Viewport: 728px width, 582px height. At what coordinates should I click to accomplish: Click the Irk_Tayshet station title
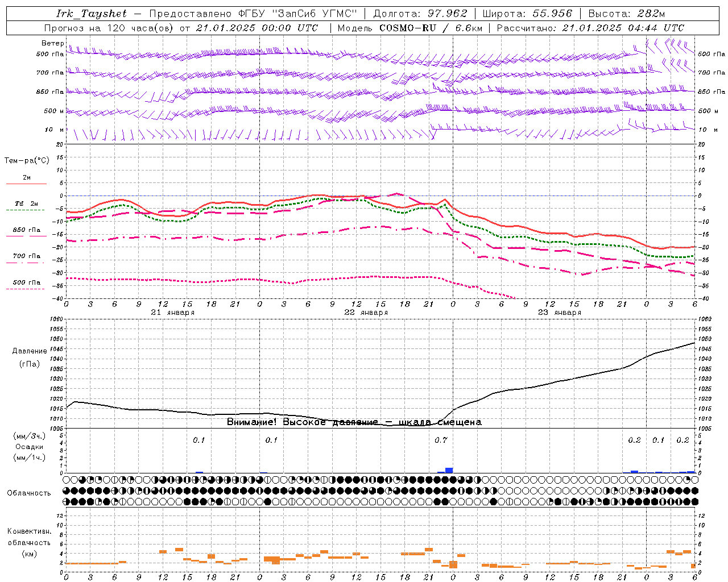pos(92,14)
